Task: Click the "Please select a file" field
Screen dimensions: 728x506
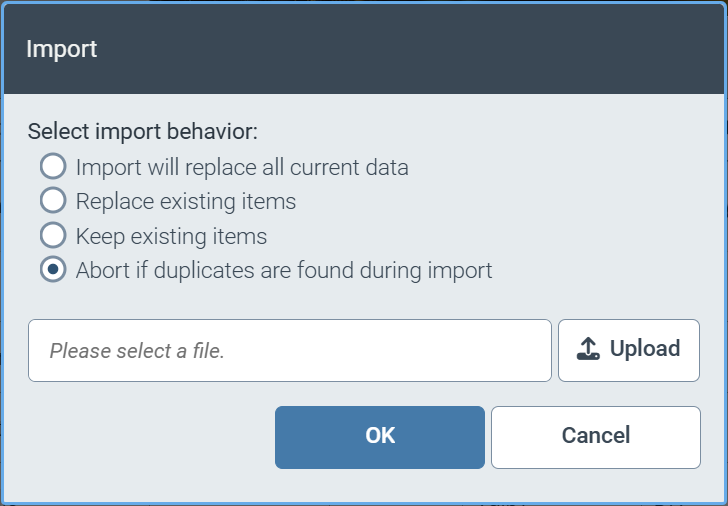Action: point(289,351)
